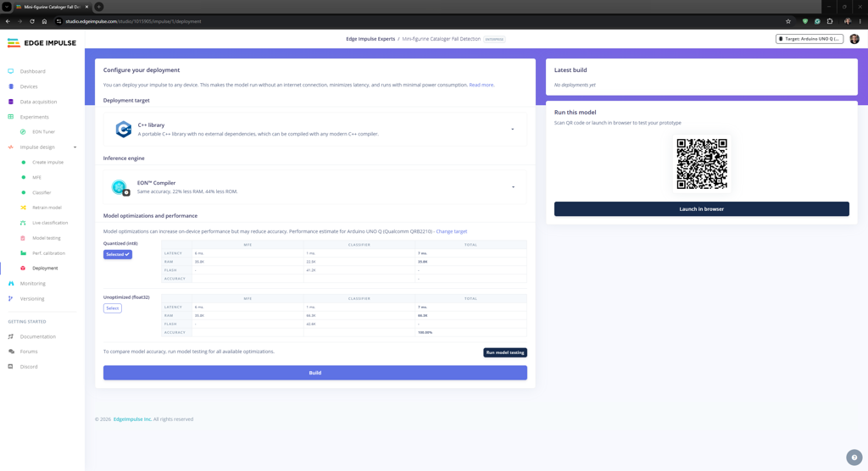Follow the Read more link

point(481,85)
